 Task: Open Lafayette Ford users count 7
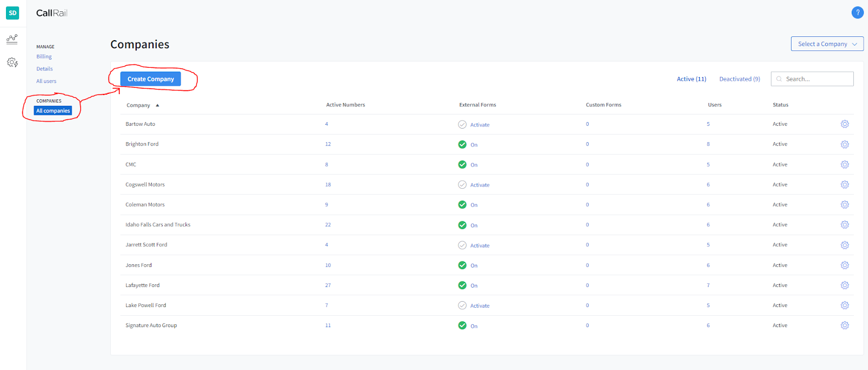[708, 285]
